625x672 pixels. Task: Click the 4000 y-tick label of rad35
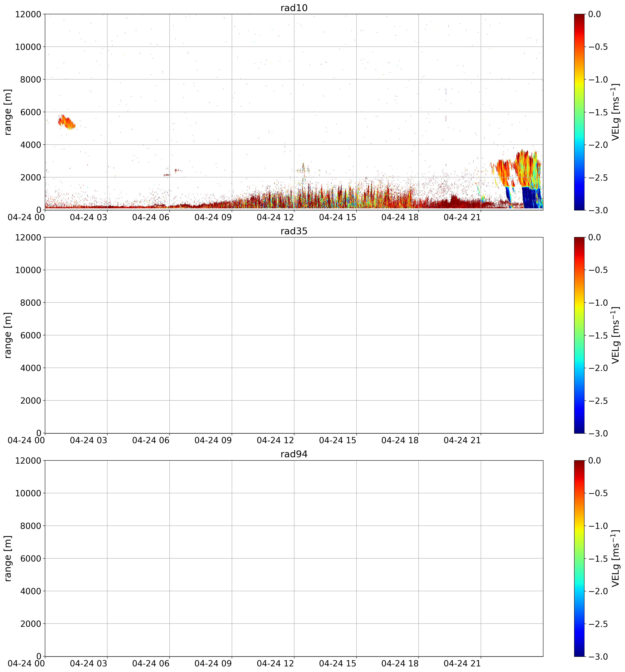[x=30, y=368]
